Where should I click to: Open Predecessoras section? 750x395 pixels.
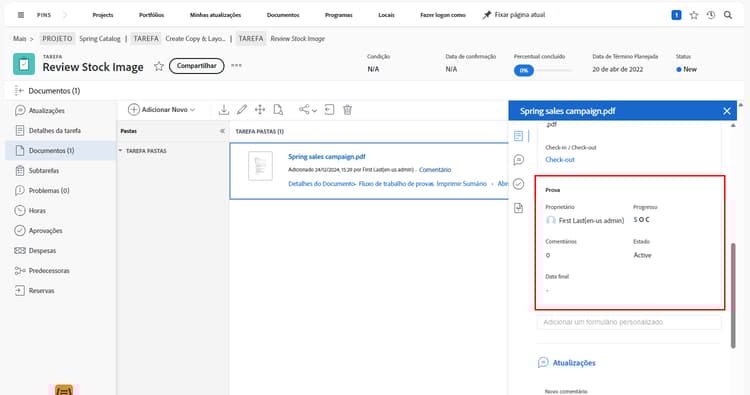coord(49,271)
